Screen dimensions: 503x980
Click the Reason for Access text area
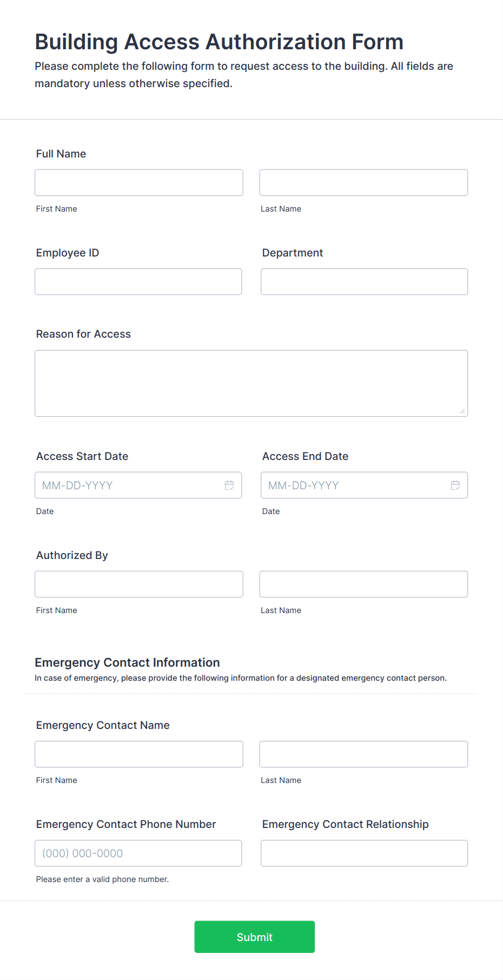[x=251, y=383]
